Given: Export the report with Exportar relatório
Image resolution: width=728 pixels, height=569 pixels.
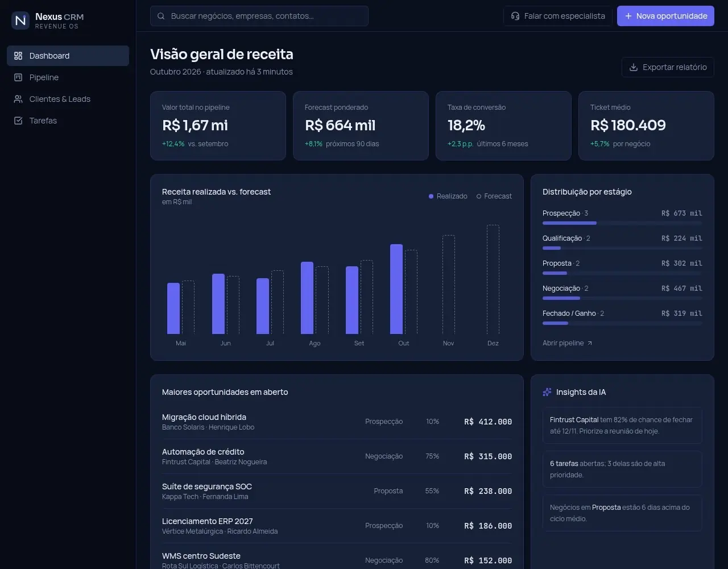Looking at the screenshot, I should pyautogui.click(x=668, y=67).
